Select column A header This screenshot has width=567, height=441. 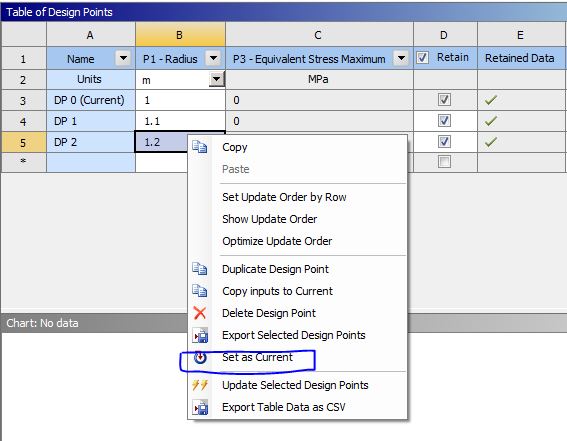pyautogui.click(x=91, y=35)
